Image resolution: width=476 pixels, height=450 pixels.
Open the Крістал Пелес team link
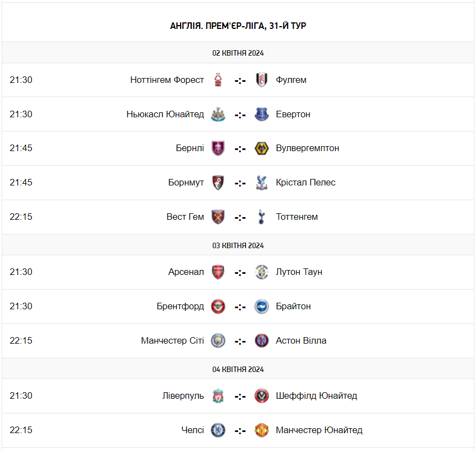306,182
